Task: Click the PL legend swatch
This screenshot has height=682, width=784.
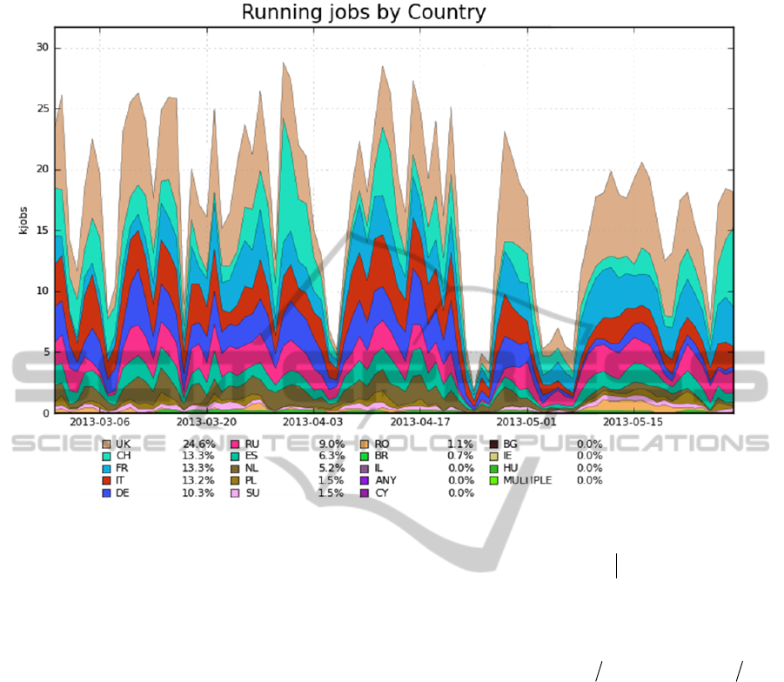Action: pos(236,480)
